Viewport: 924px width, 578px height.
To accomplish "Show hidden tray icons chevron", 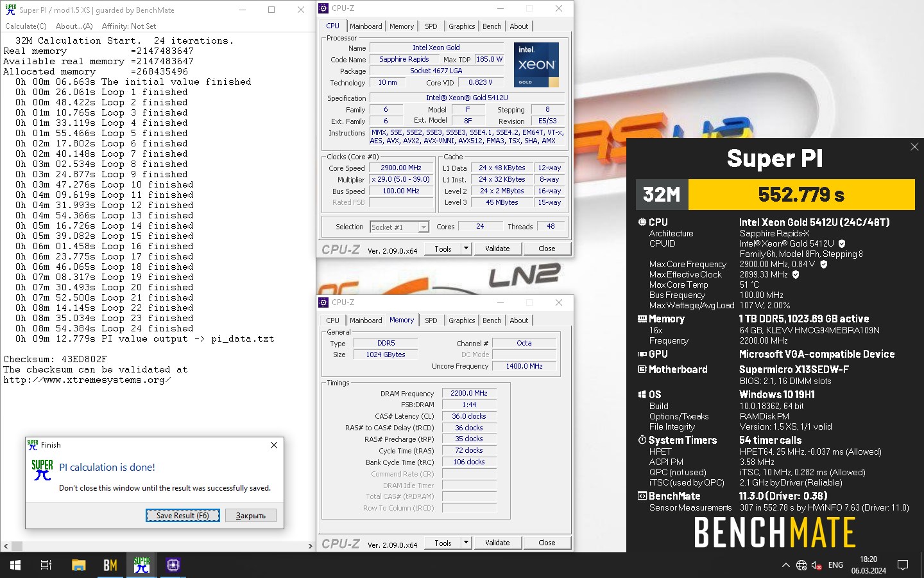I will [785, 565].
